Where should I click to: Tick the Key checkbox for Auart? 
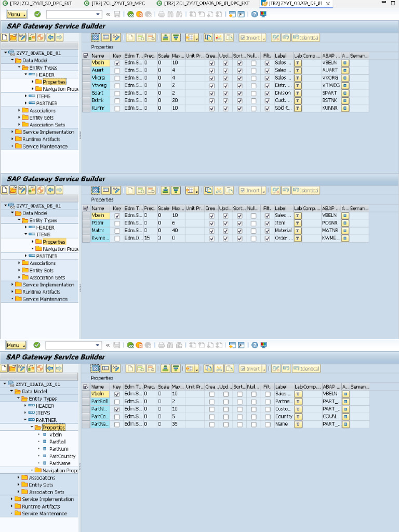coord(117,71)
